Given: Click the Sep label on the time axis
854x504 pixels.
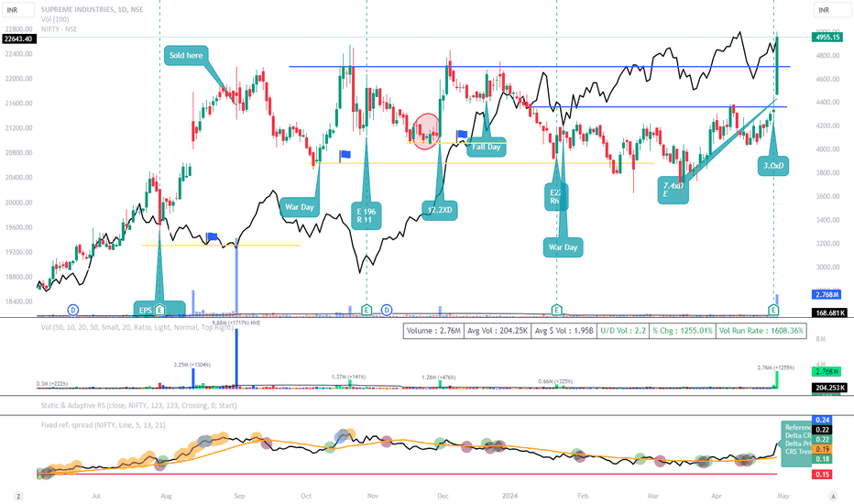Looking at the screenshot, I should coord(239,496).
